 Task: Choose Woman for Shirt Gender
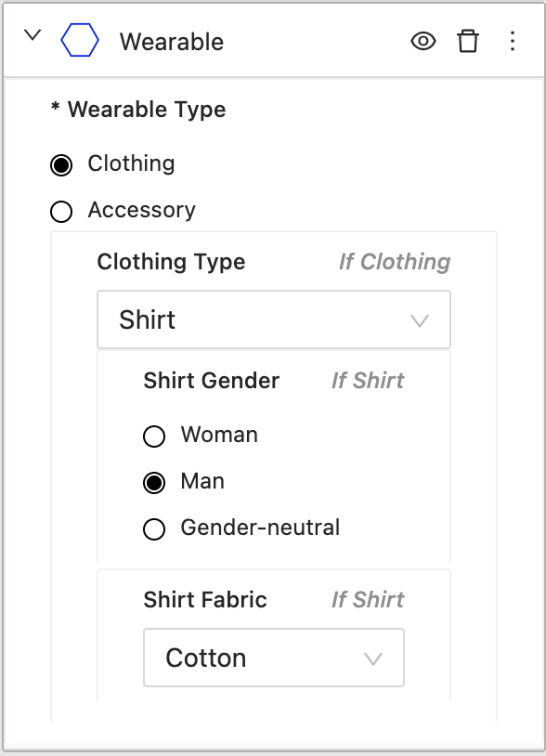click(154, 437)
